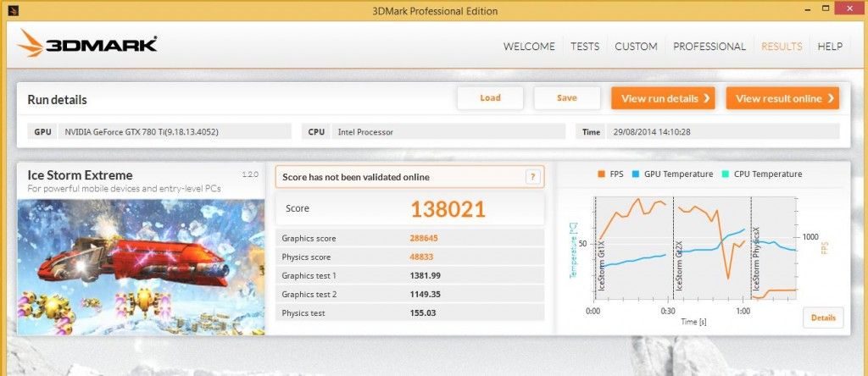868x376 pixels.
Task: Toggle GPU Temperature legend series
Action: [672, 174]
